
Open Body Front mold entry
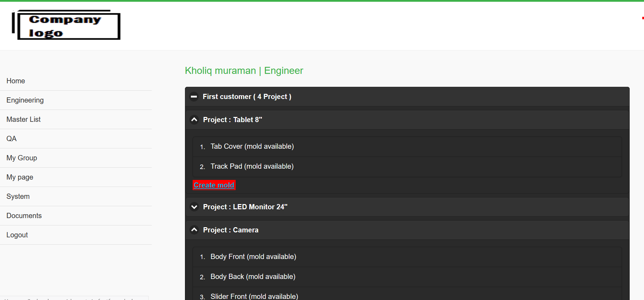pos(253,257)
